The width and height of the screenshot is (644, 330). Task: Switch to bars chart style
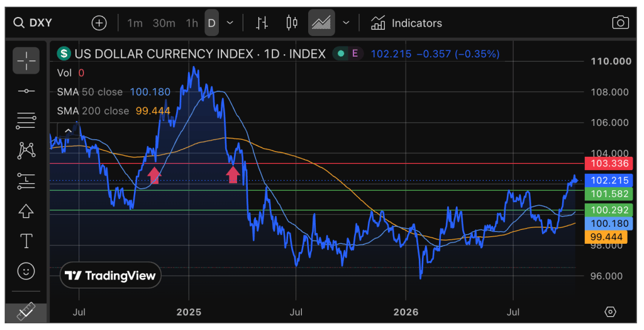pyautogui.click(x=262, y=23)
